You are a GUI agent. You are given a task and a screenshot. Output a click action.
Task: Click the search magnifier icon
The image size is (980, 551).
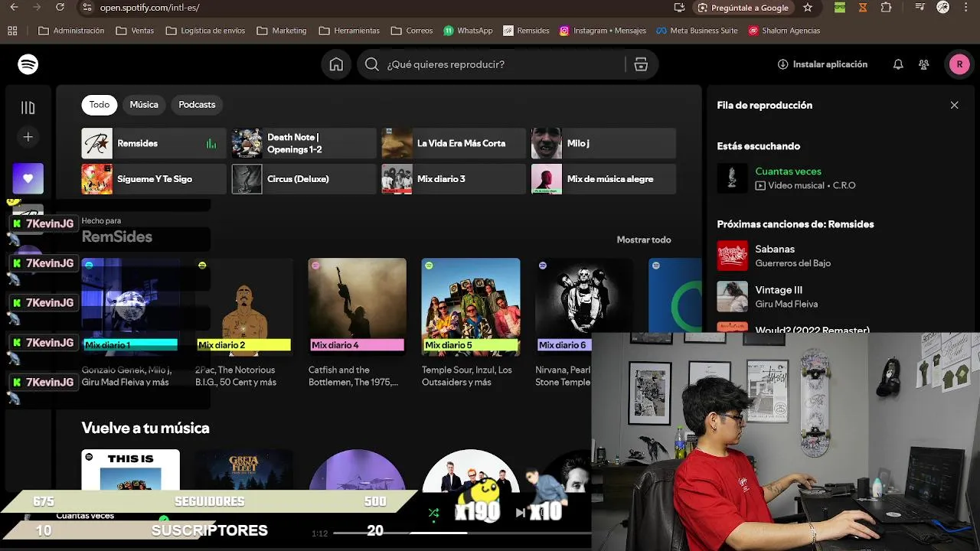coord(372,64)
